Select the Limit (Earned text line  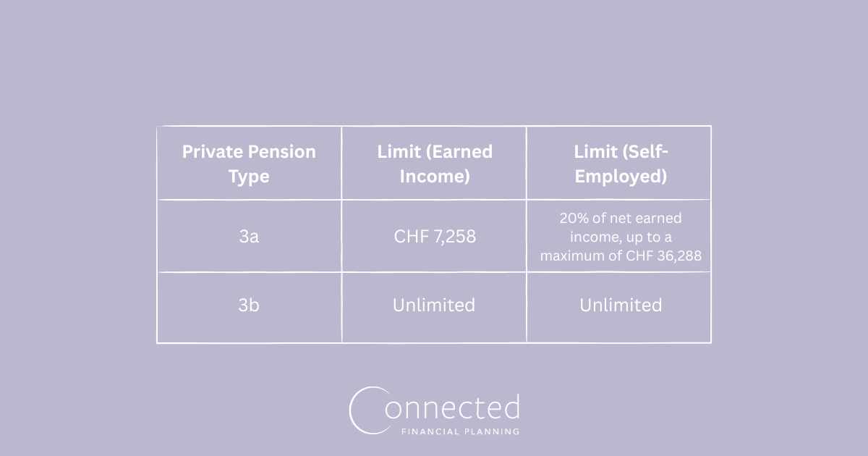[x=435, y=152]
